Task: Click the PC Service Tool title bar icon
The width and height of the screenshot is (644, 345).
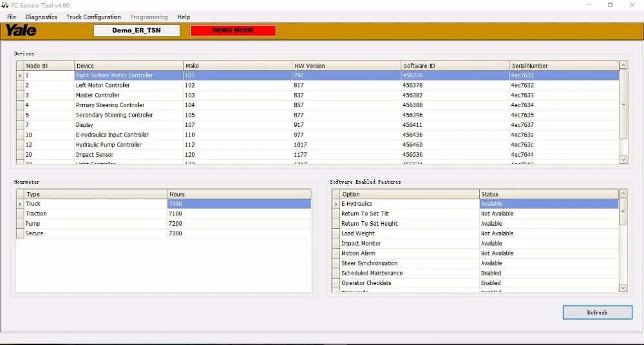Action: click(5, 5)
